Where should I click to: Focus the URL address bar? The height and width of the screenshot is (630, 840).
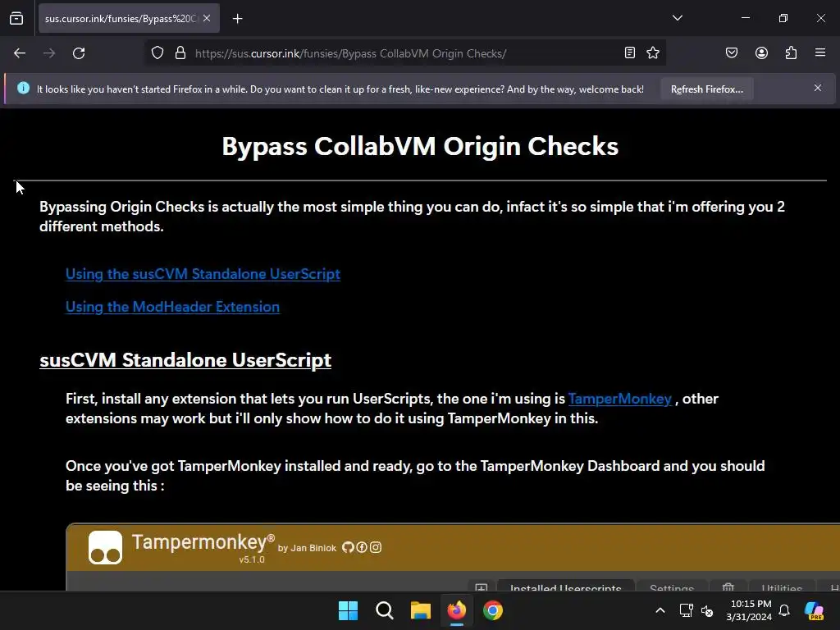404,53
